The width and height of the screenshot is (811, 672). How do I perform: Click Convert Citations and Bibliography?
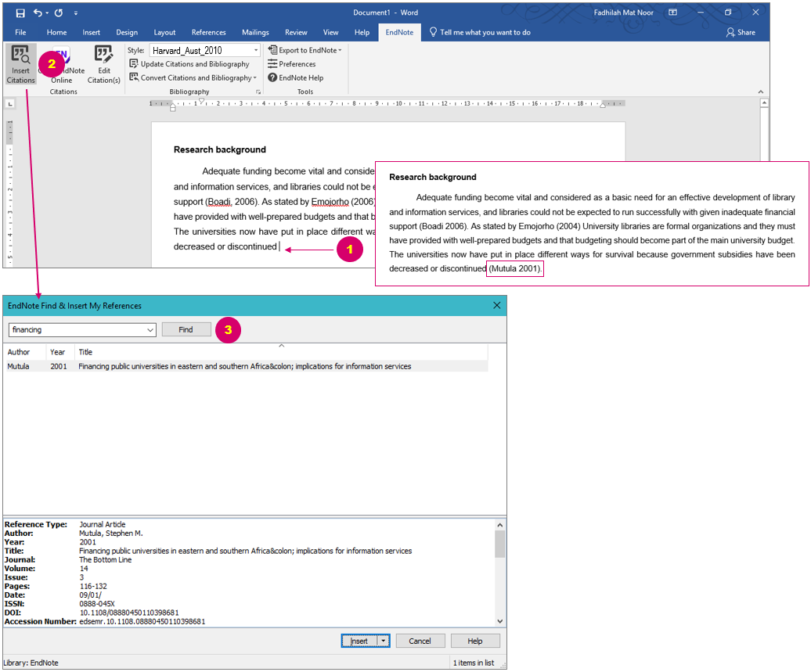pos(192,77)
